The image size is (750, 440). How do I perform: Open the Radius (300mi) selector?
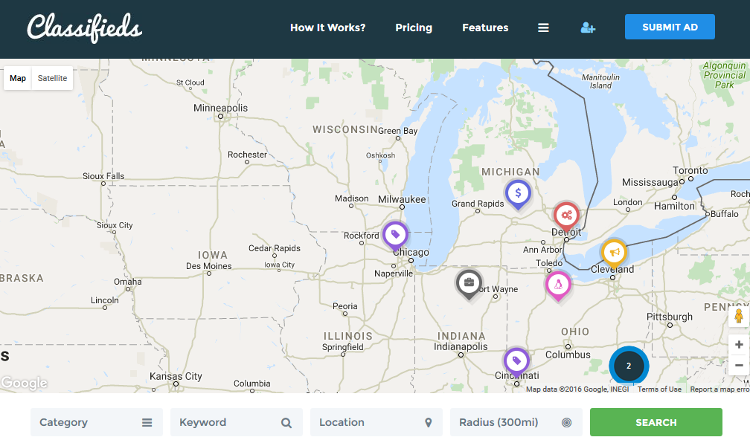516,422
